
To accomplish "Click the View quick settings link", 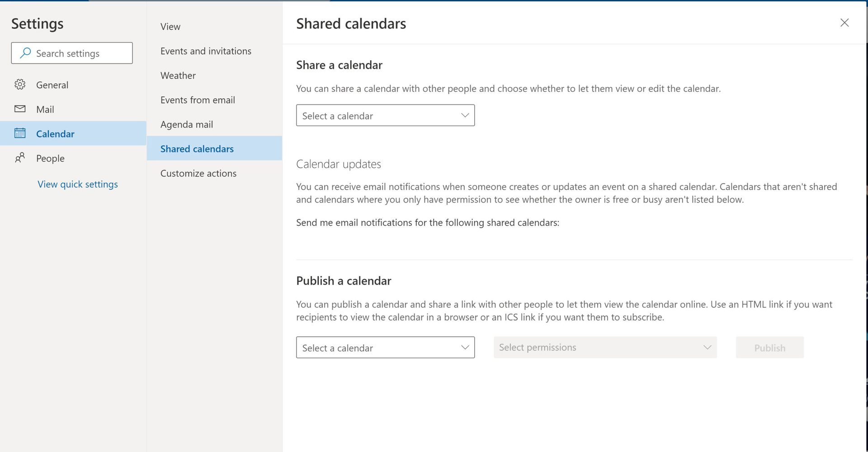I will click(78, 184).
